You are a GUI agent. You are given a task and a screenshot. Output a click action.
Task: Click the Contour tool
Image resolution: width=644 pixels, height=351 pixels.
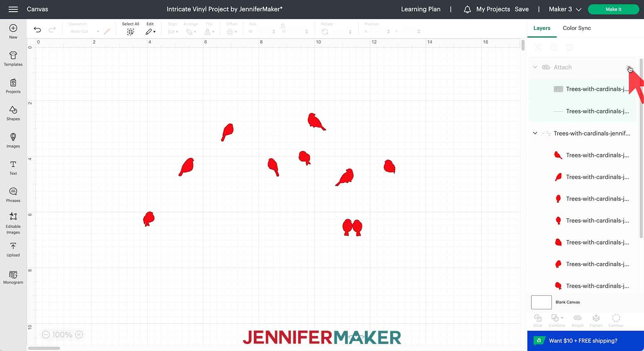(x=616, y=320)
